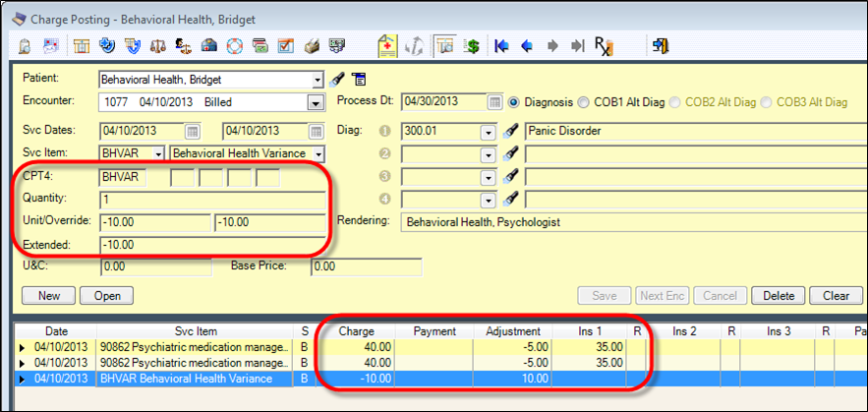Image resolution: width=868 pixels, height=412 pixels.
Task: Click the Open button
Action: 107,296
